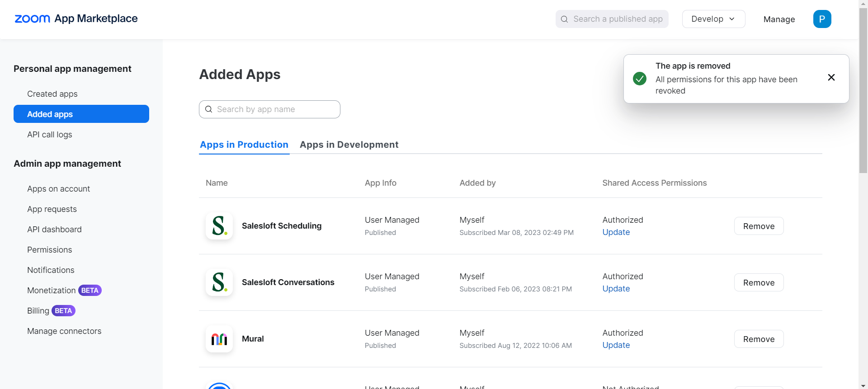Screen dimensions: 868x389
Task: Select Added apps in sidebar
Action: (81, 114)
